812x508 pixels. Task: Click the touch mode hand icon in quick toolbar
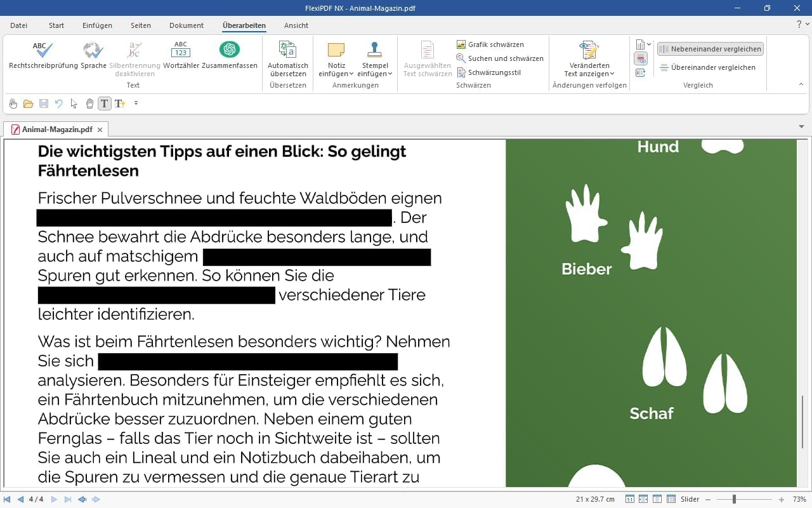coord(13,104)
